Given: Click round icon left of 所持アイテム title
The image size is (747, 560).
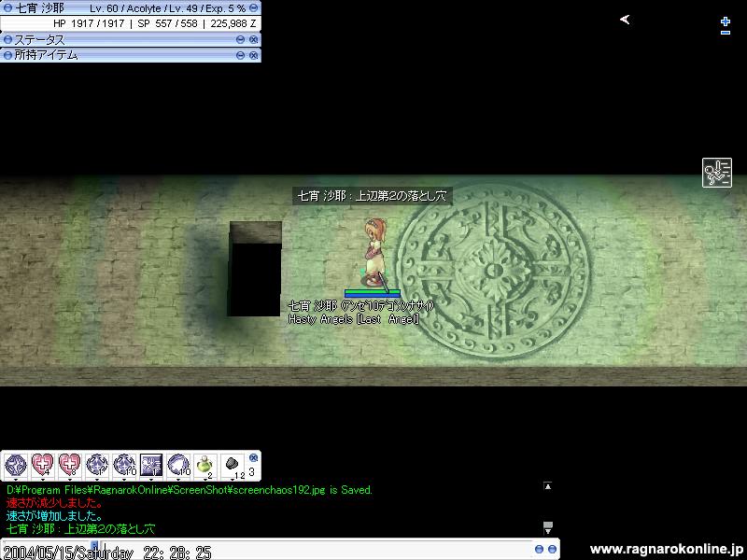Looking at the screenshot, I should coord(8,55).
